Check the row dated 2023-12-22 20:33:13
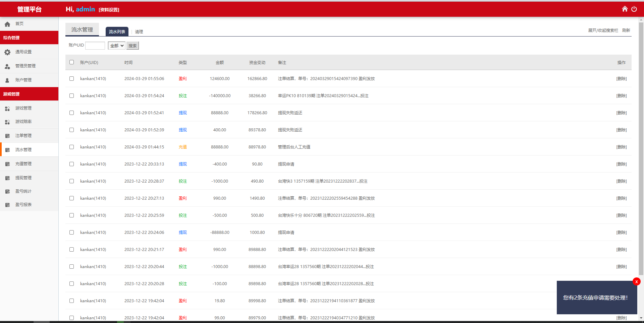 point(71,164)
